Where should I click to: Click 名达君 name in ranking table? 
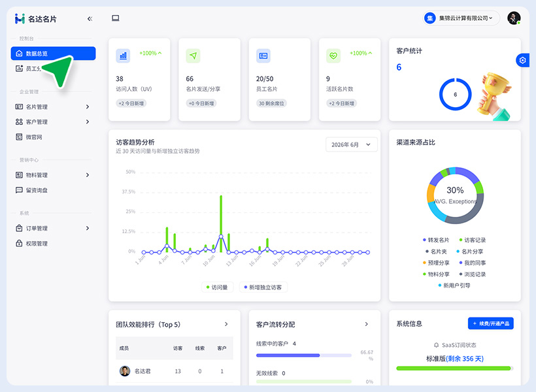[x=142, y=371]
